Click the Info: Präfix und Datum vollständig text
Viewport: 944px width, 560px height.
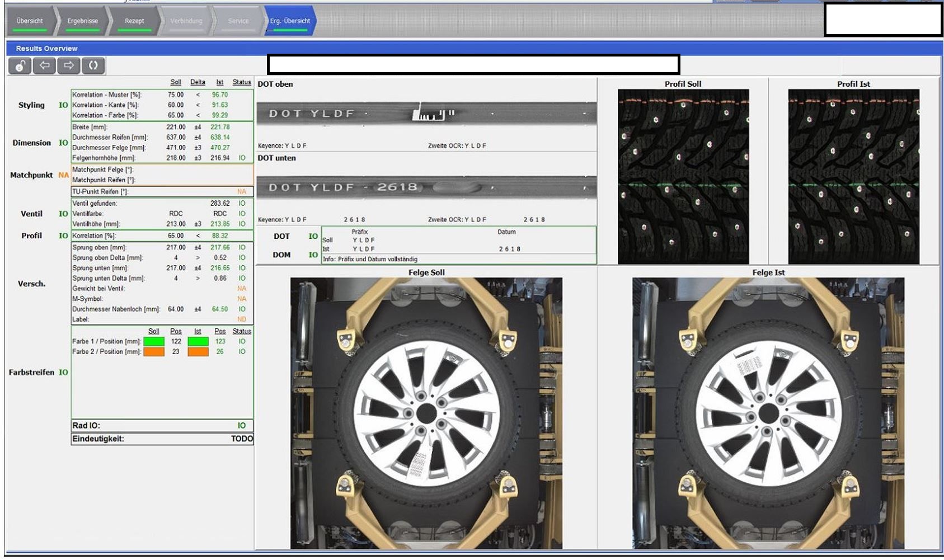pos(370,260)
